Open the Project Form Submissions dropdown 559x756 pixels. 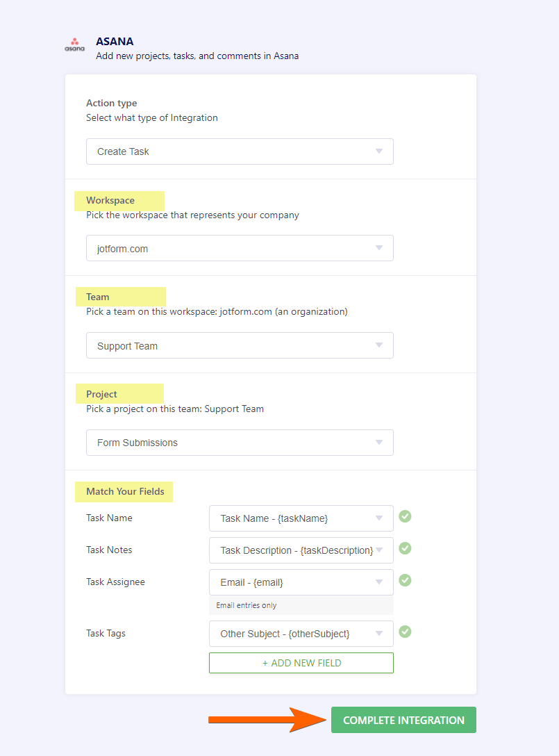pyautogui.click(x=240, y=443)
